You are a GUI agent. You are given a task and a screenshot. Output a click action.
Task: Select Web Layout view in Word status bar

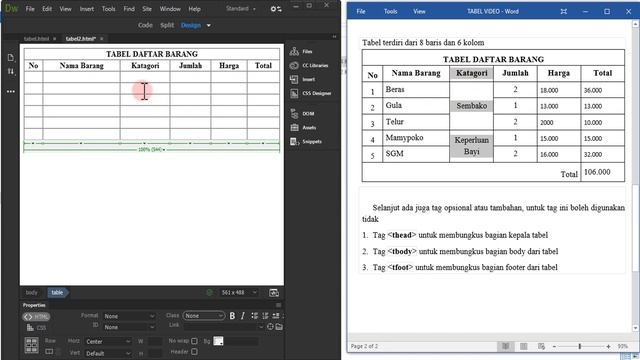541,346
